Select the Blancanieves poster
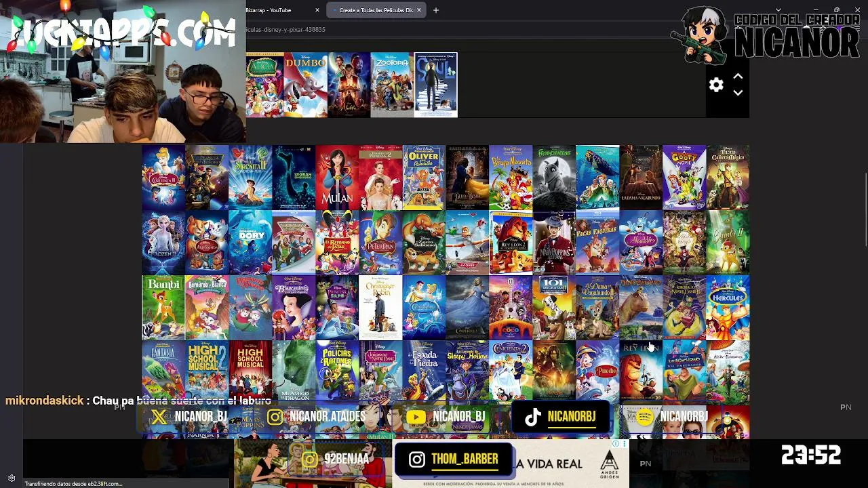 coord(294,307)
